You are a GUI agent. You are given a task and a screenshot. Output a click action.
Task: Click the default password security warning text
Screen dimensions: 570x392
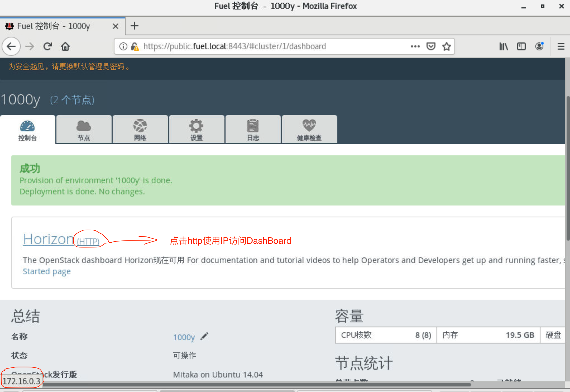[69, 67]
